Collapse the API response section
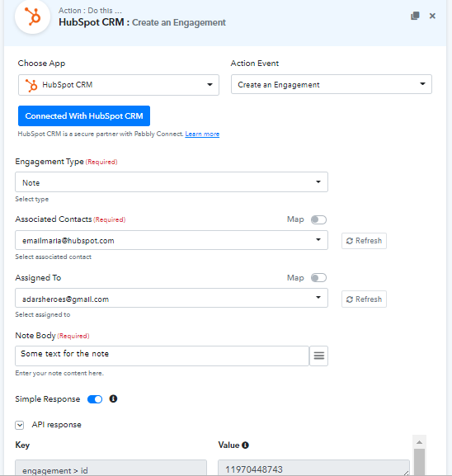Screen dimensions: 452x476 pos(20,425)
